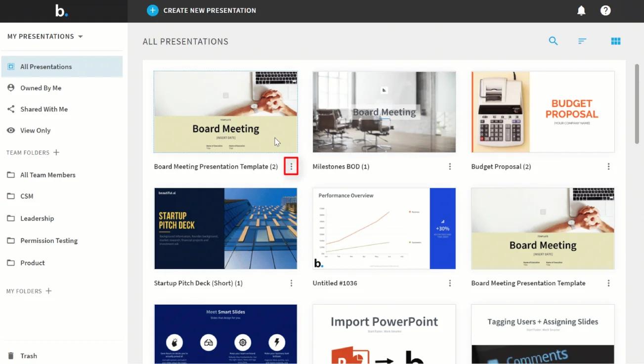Click the Beautiful.ai logo in header
Screen dimensions: 644x364
[x=61, y=10]
